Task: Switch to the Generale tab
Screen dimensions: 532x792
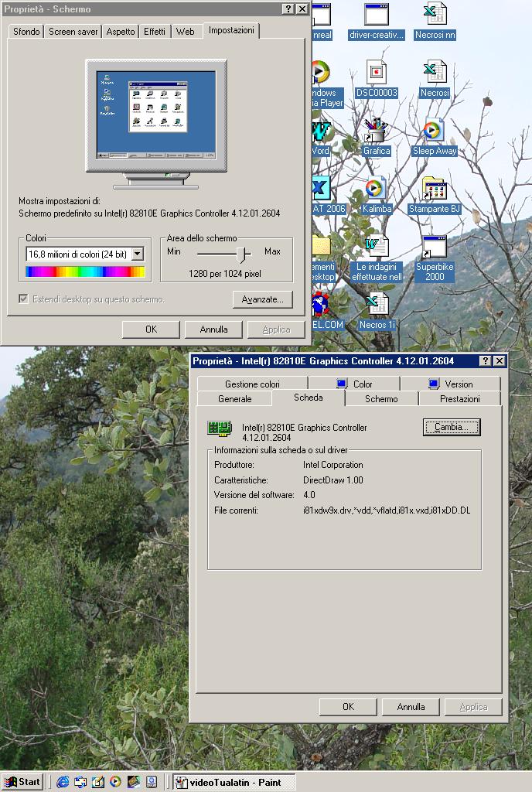Action: [x=235, y=398]
